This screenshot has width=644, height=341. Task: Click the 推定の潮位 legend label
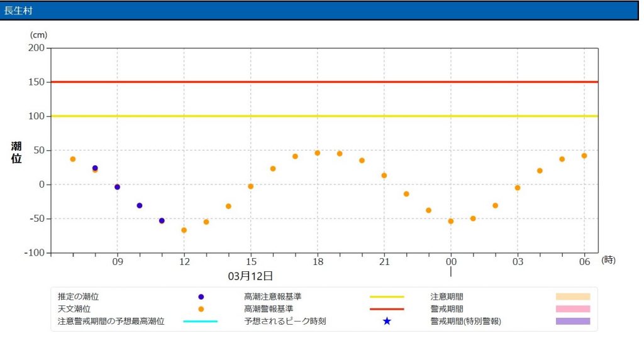(78, 296)
